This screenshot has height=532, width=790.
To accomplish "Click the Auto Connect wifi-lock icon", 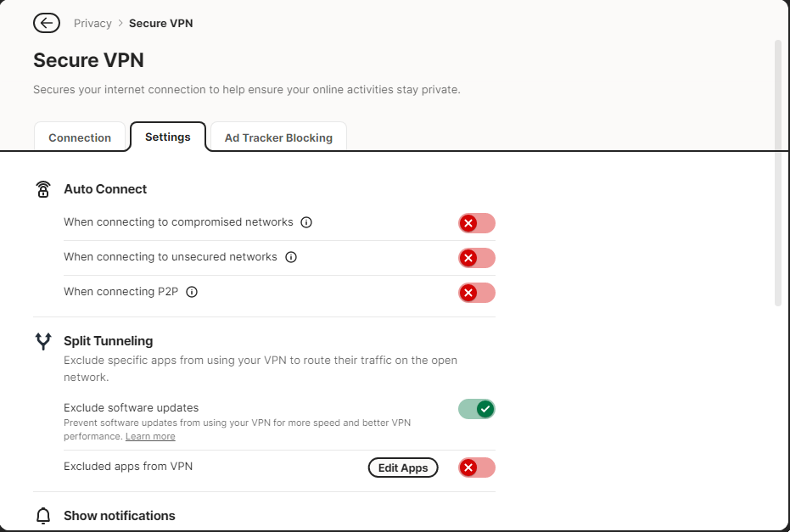I will pyautogui.click(x=43, y=189).
